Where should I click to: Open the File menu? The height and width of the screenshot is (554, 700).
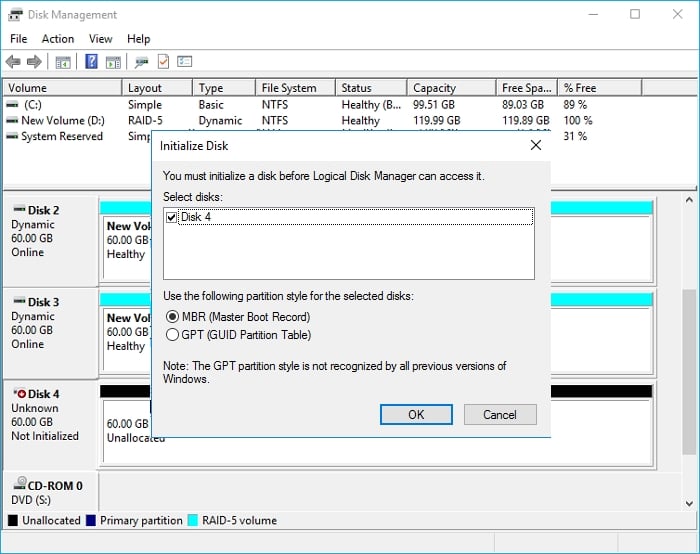[x=18, y=39]
